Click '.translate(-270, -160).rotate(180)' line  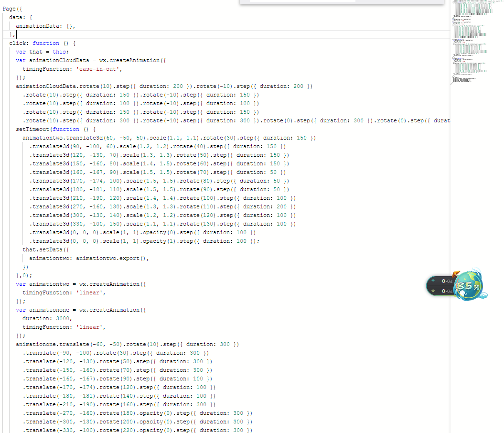[138, 413]
